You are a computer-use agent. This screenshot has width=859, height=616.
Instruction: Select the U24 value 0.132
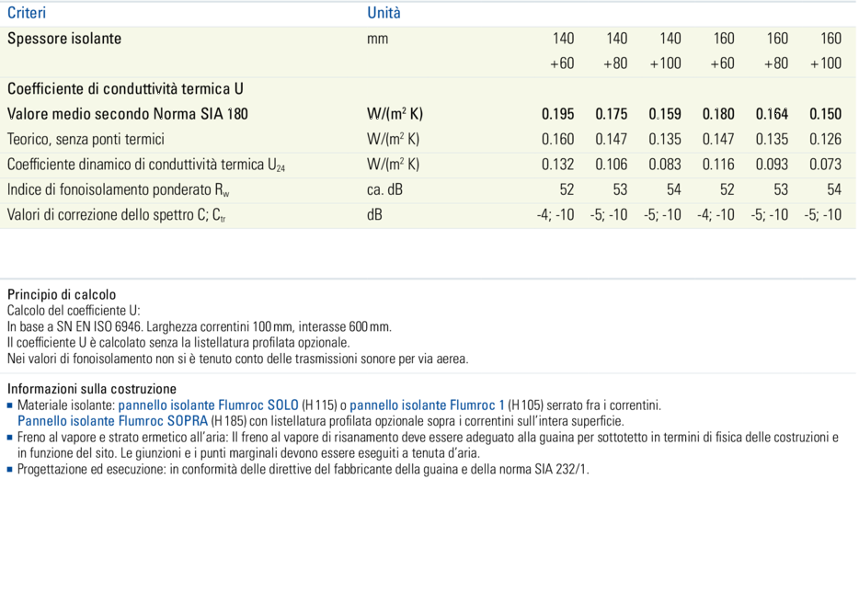557,165
